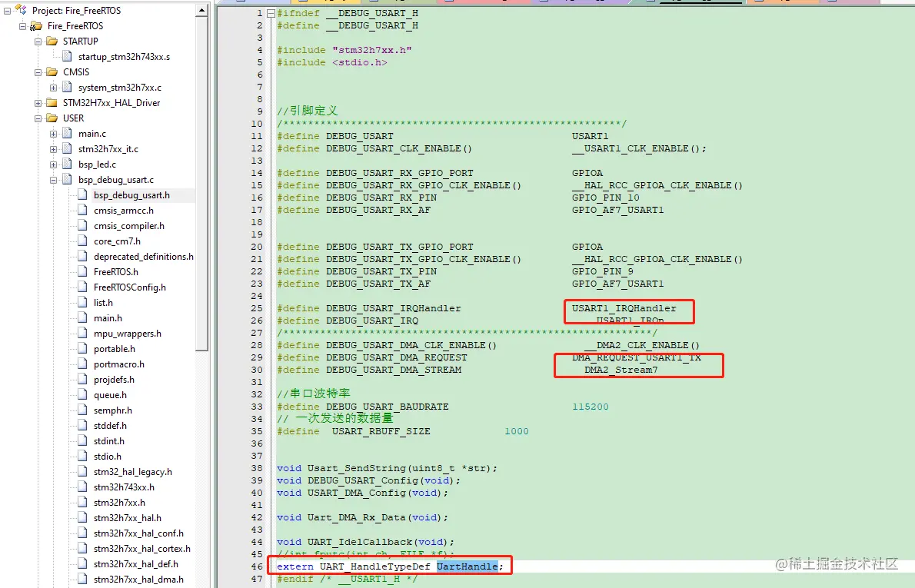The width and height of the screenshot is (915, 588).
Task: Select deprecated_definitions.h in the tree
Action: [x=144, y=257]
